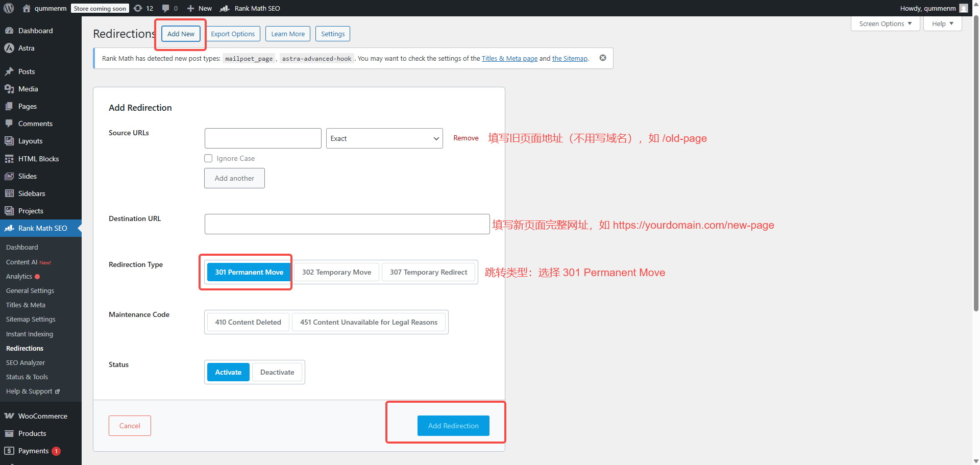This screenshot has width=980, height=465.
Task: Go to Sitemap Settings submenu
Action: click(31, 319)
